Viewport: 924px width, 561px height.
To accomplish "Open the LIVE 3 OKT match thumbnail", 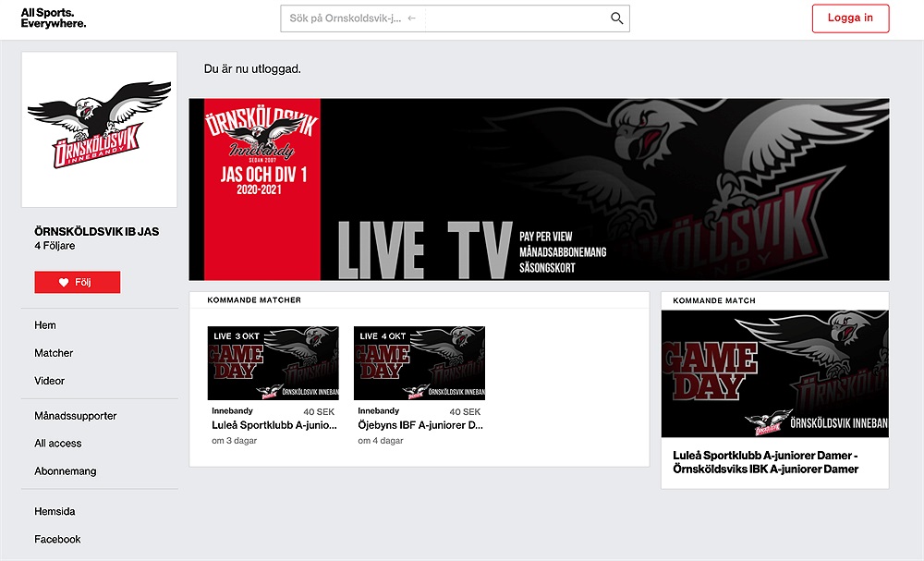I will tap(274, 363).
